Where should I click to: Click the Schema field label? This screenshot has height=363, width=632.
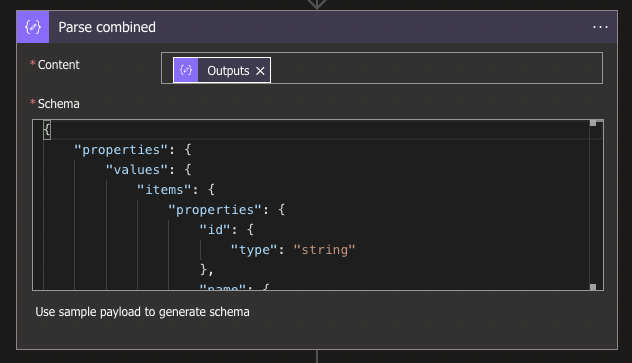(x=58, y=104)
